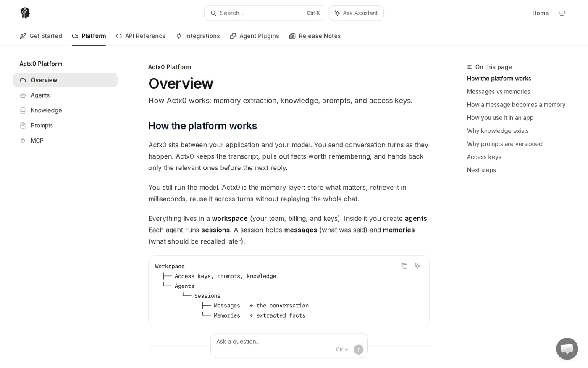Go to the Release Notes tab

point(315,36)
